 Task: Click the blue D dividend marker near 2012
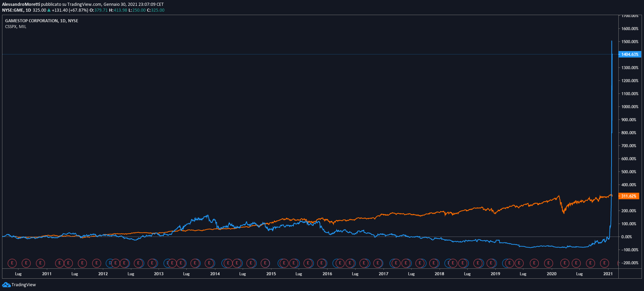pyautogui.click(x=110, y=263)
